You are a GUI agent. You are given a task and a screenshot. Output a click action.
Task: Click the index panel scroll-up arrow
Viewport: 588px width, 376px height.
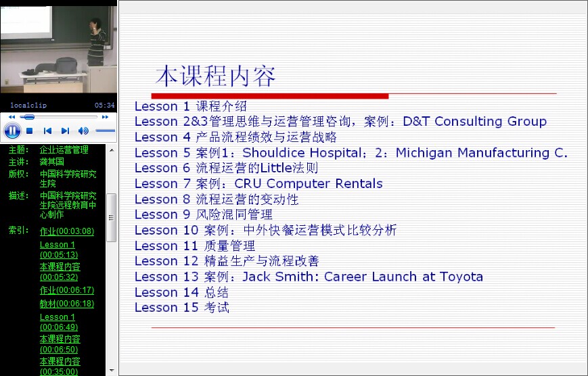point(112,150)
